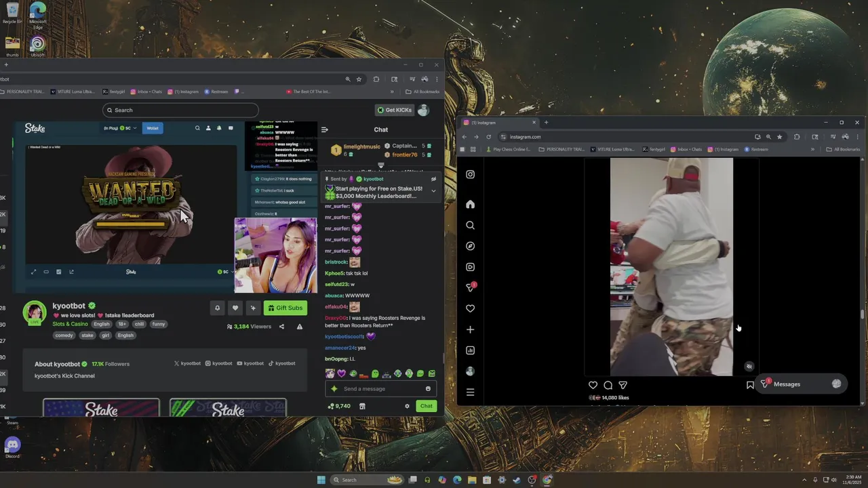Viewport: 868px width, 488px height.
Task: Open chat settings gear
Action: [x=407, y=406]
